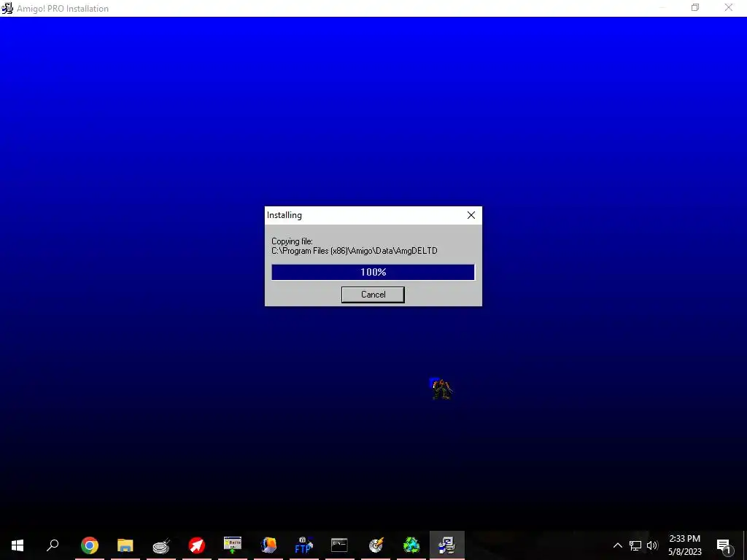The width and height of the screenshot is (747, 560).
Task: Click the Amigo! PRO Installation title icon
Action: [7, 8]
